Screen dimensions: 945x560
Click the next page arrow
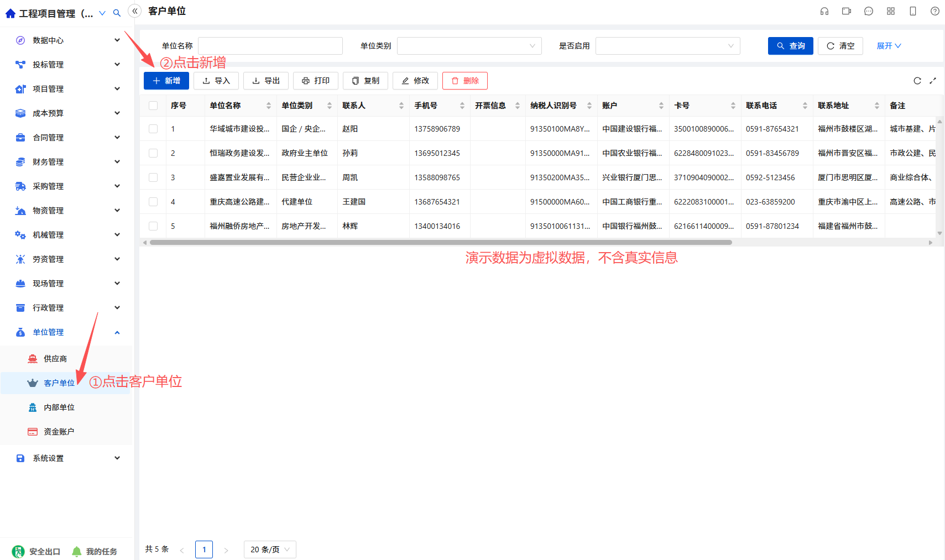pyautogui.click(x=226, y=550)
